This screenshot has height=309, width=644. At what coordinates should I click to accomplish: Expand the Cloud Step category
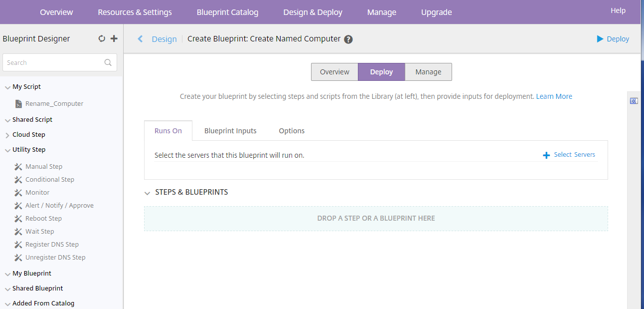point(7,135)
